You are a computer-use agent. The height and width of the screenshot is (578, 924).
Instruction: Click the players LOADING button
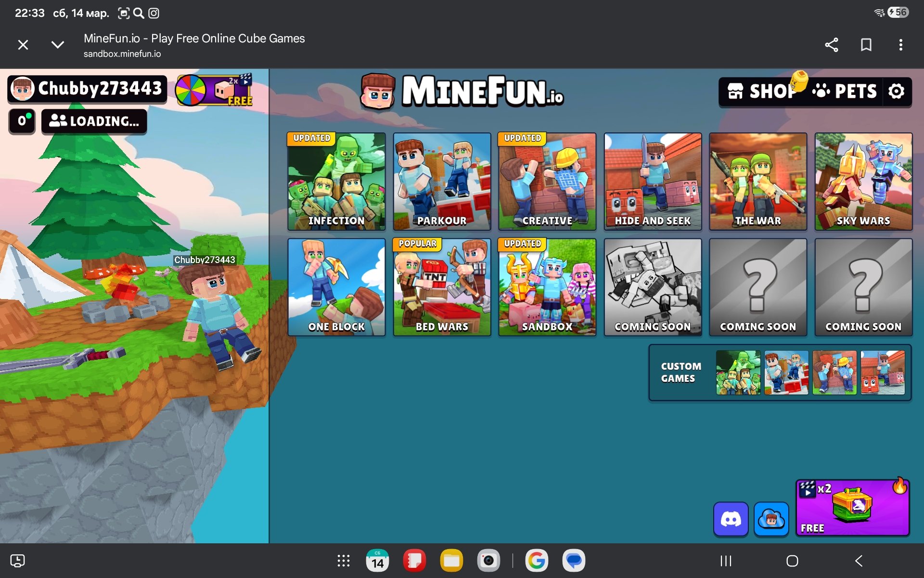pyautogui.click(x=94, y=121)
